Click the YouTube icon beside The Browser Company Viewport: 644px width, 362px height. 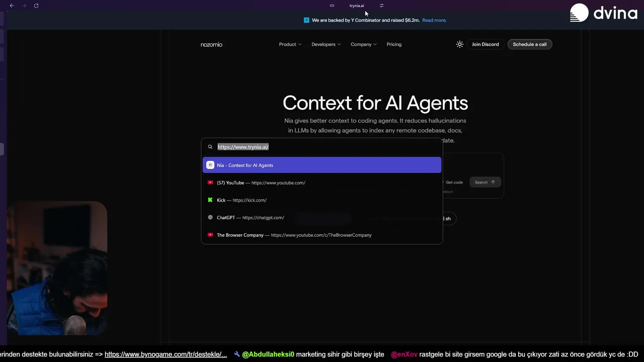(x=210, y=235)
